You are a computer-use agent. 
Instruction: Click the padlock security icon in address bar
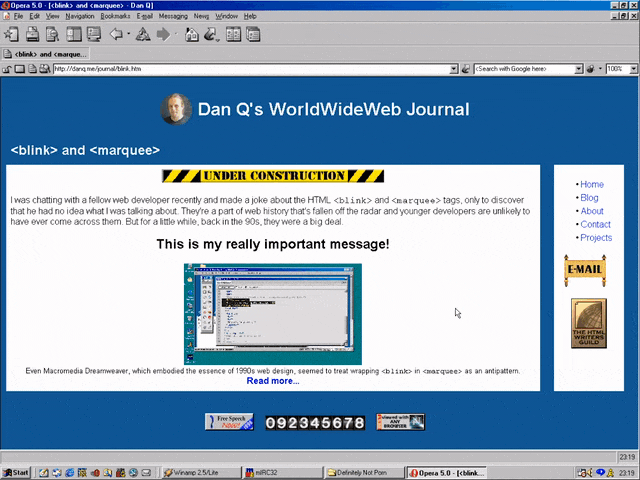pos(8,69)
